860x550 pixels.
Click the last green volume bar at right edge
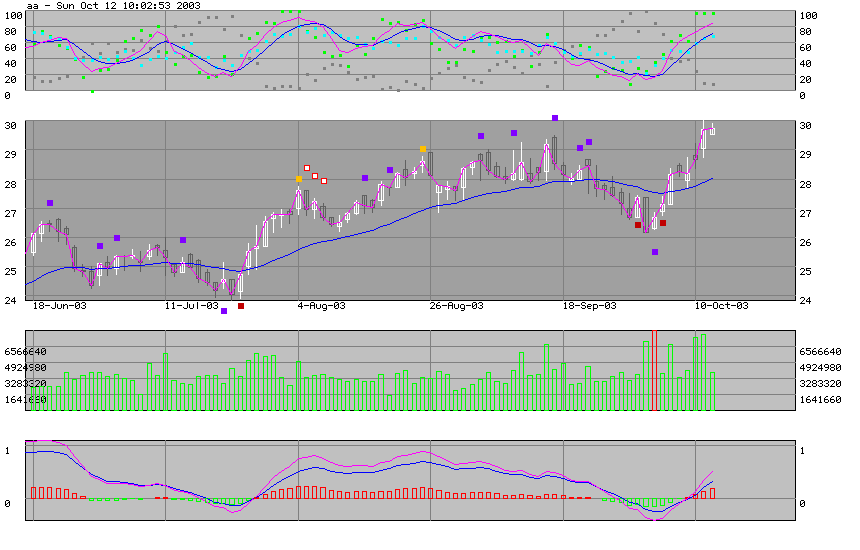pyautogui.click(x=713, y=391)
